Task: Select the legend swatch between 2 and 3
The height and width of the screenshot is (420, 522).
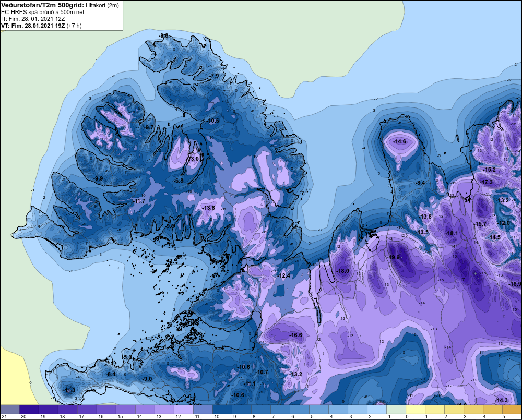Action: point(454,410)
